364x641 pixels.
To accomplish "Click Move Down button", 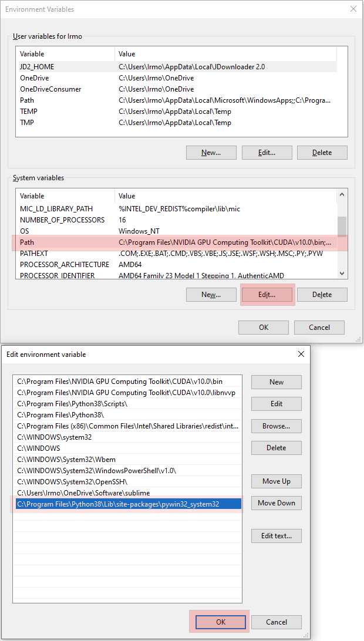I will [x=277, y=503].
